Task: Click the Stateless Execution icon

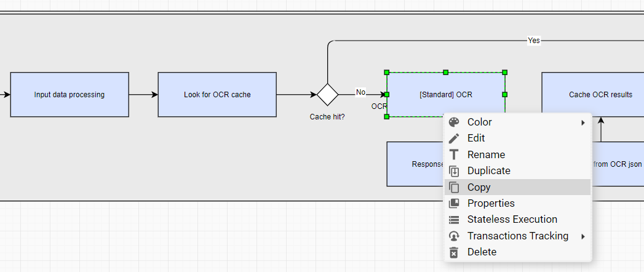Action: (454, 220)
